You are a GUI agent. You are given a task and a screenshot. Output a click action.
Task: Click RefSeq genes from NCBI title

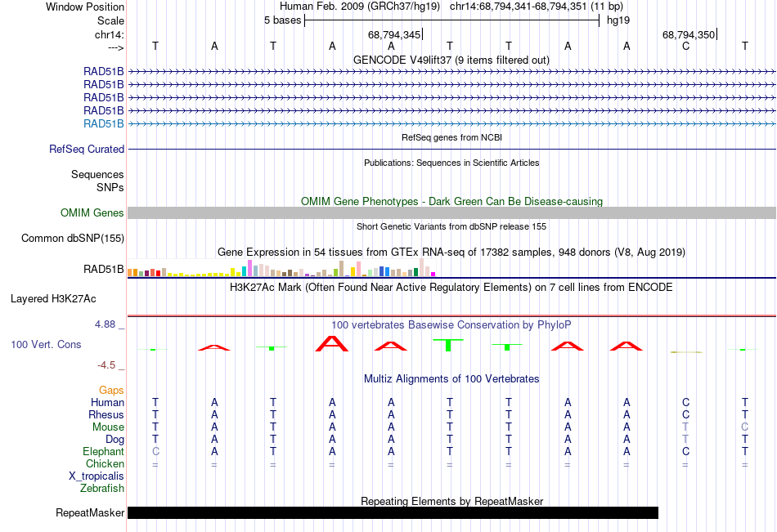pos(451,137)
